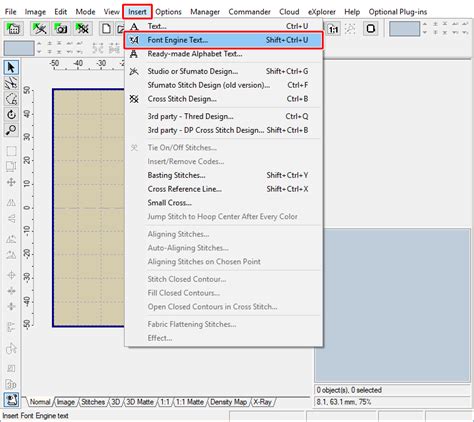This screenshot has width=474, height=422.
Task: Click the hoop outline square icon
Action: pyautogui.click(x=371, y=29)
